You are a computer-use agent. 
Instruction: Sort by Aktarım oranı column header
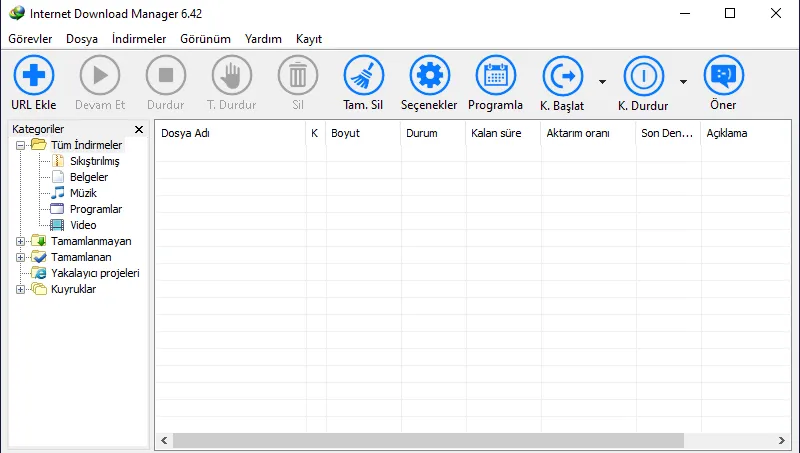(x=589, y=133)
